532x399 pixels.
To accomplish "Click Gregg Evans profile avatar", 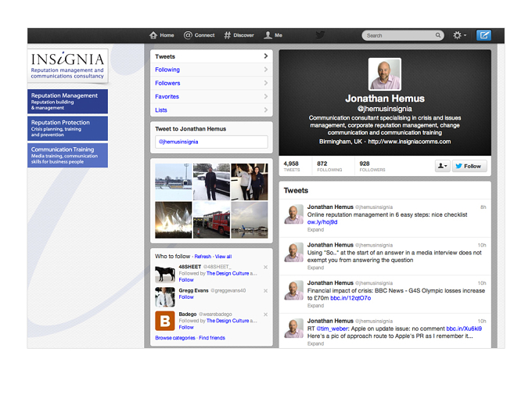I will 165,297.
